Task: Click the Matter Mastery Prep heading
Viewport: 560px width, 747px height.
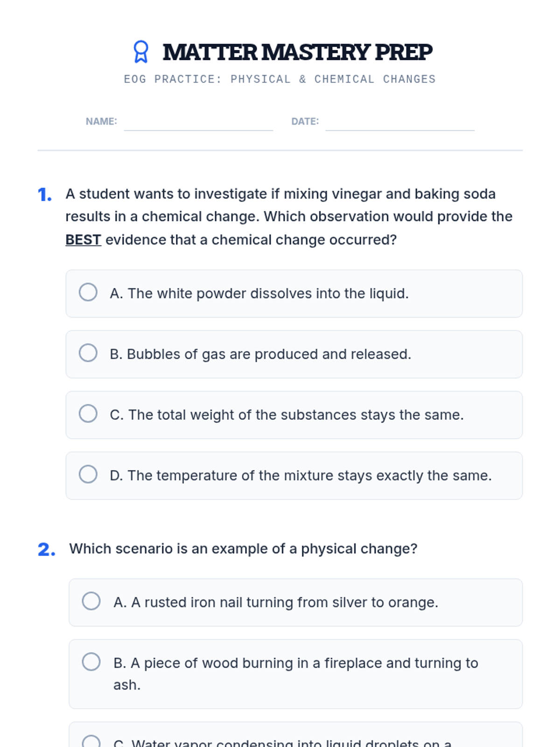Action: click(x=298, y=52)
